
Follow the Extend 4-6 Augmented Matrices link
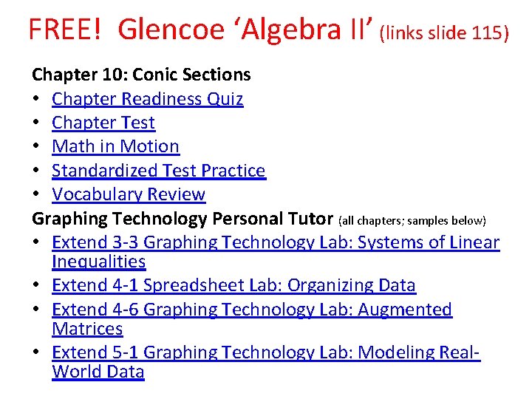(x=252, y=319)
